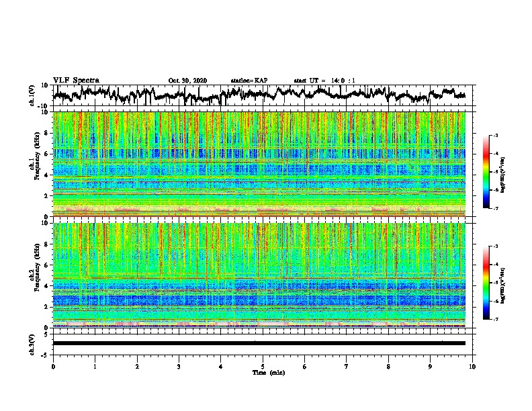Click the "Time (min)" axis label

pyautogui.click(x=269, y=373)
